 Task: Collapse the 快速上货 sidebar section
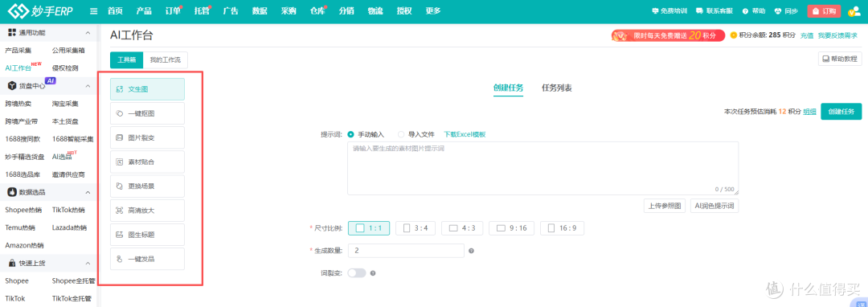pyautogui.click(x=88, y=264)
